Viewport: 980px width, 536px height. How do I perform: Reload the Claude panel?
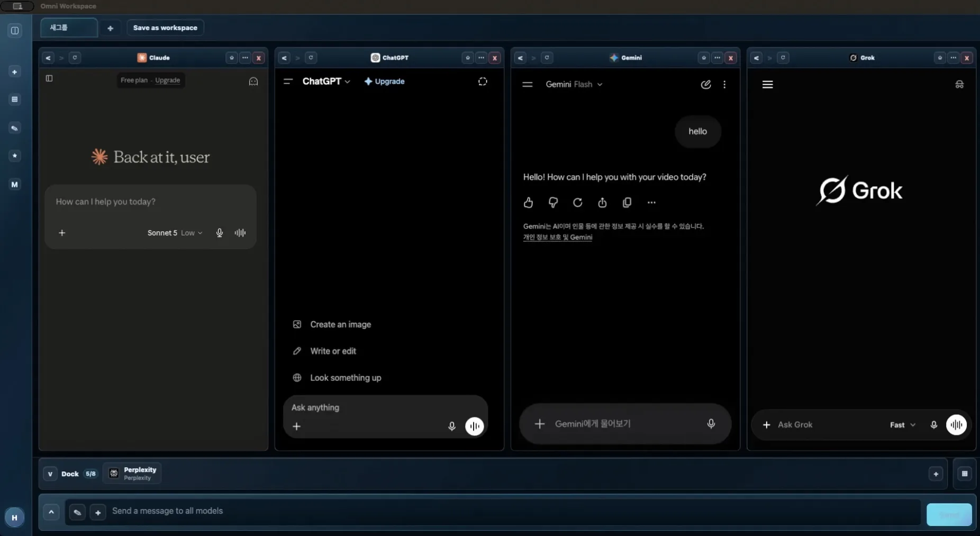(75, 58)
